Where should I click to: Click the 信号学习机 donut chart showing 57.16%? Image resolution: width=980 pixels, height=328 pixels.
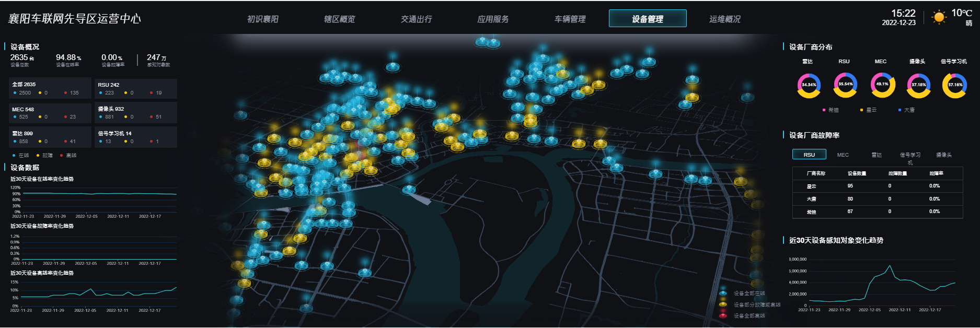(x=954, y=85)
